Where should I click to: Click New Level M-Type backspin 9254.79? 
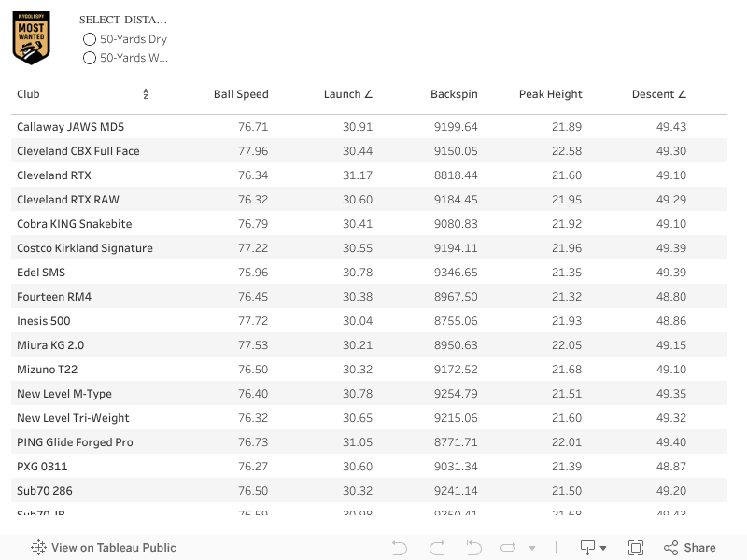click(456, 394)
